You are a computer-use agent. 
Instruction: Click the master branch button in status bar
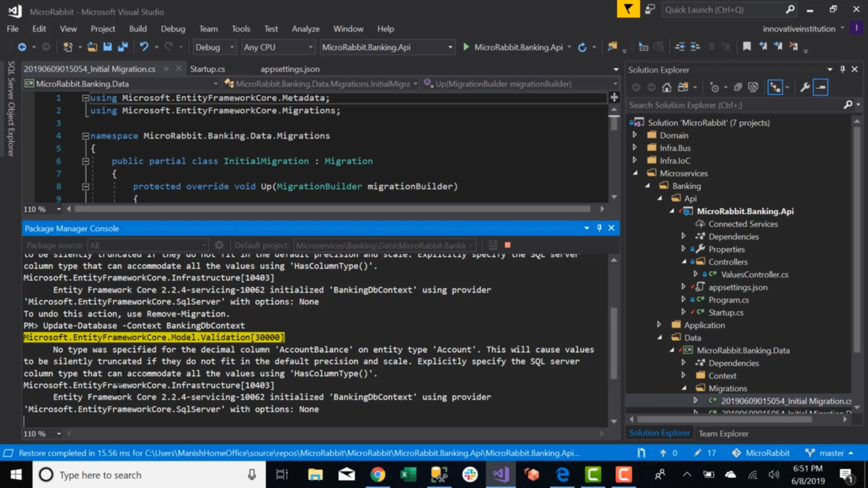pyautogui.click(x=831, y=453)
